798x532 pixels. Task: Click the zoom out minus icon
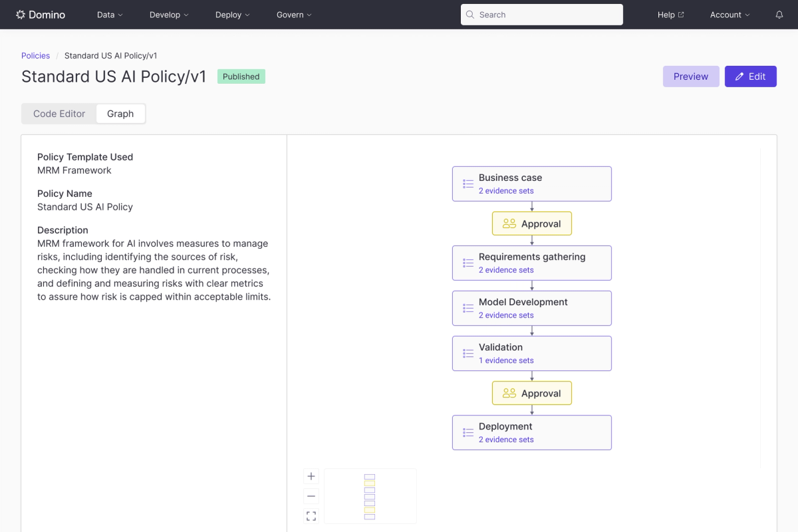pos(311,495)
